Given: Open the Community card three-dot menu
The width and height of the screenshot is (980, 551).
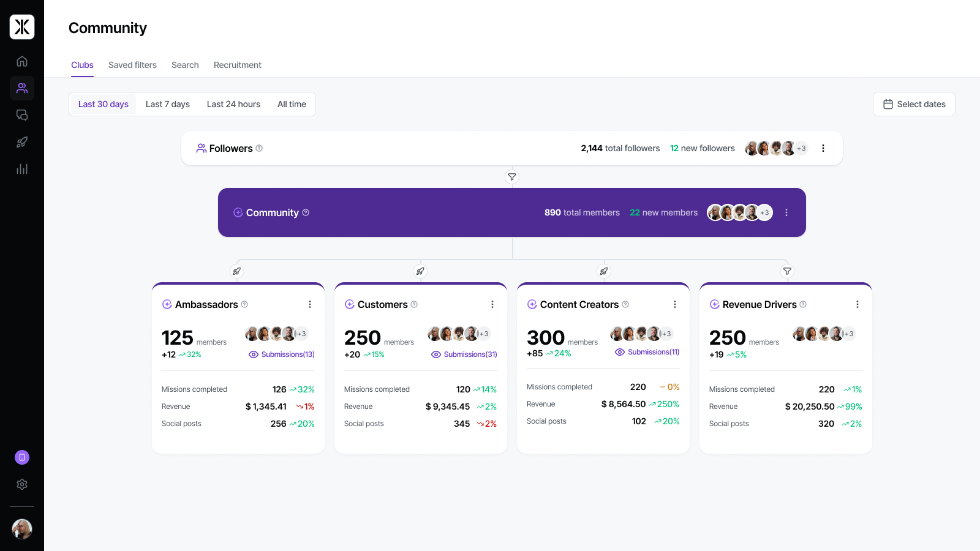Looking at the screenshot, I should [786, 212].
